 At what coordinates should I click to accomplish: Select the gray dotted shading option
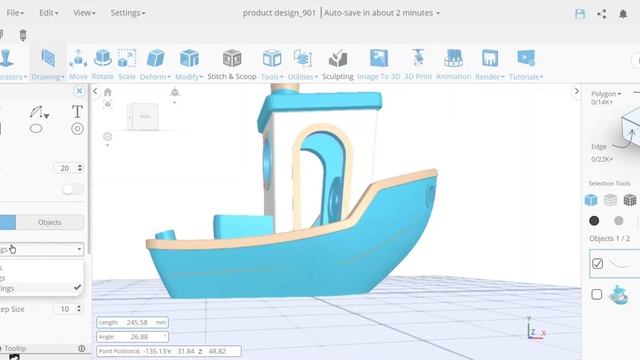point(618,221)
